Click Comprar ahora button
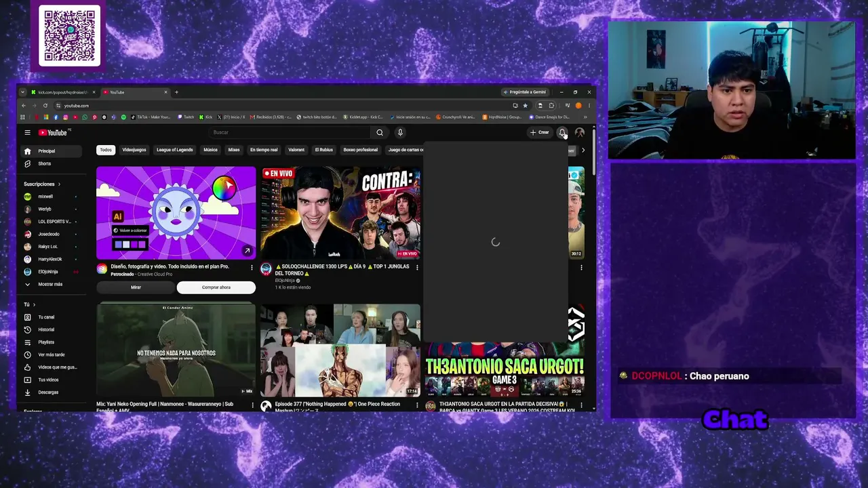 (x=216, y=287)
